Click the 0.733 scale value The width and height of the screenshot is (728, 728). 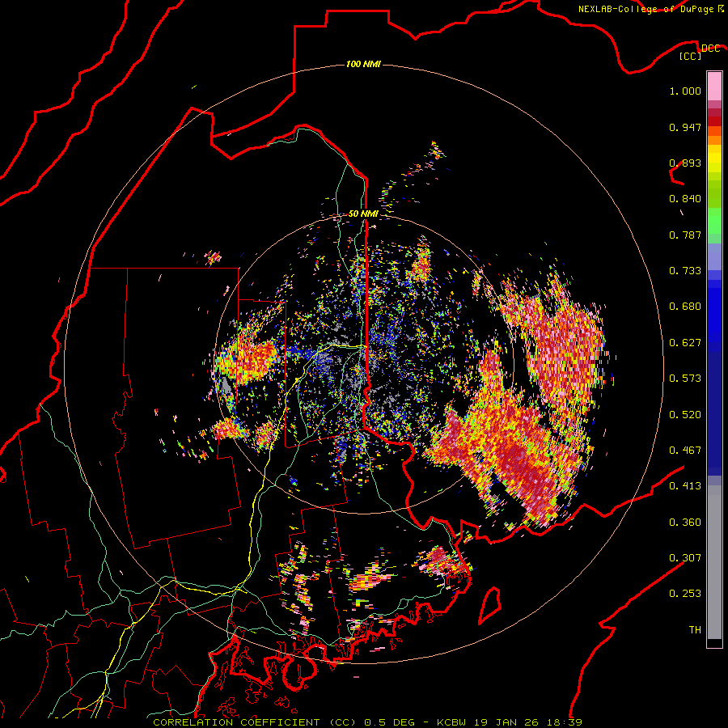pos(685,271)
